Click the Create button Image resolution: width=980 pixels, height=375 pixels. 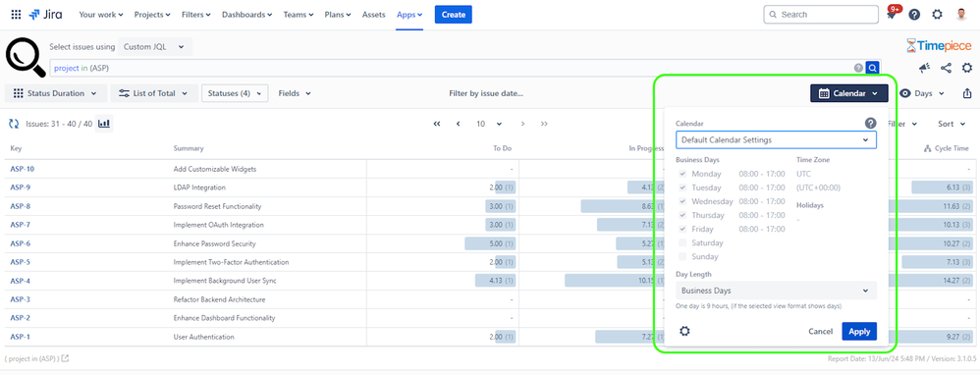(453, 15)
